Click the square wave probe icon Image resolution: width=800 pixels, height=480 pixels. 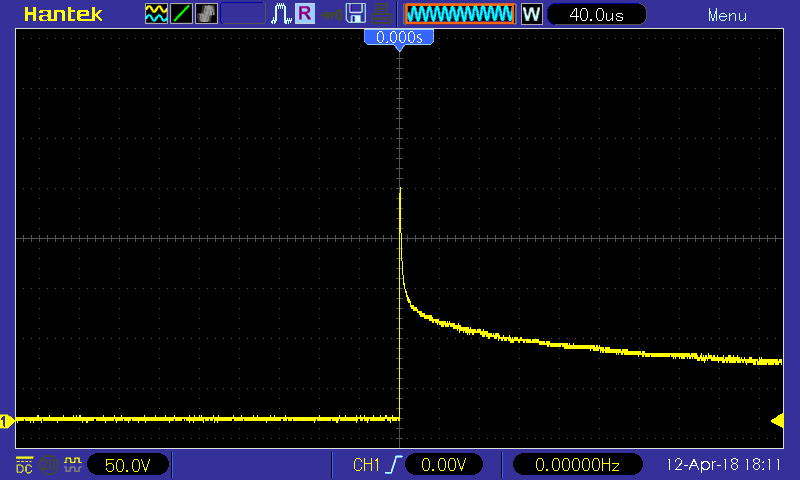tap(72, 464)
